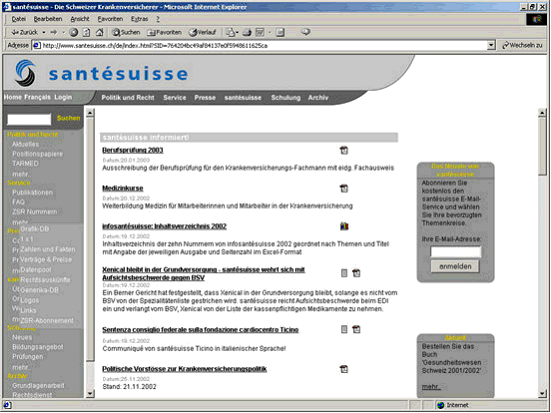Open the Favoriten toolbar button
551x413 pixels.
coord(164,32)
